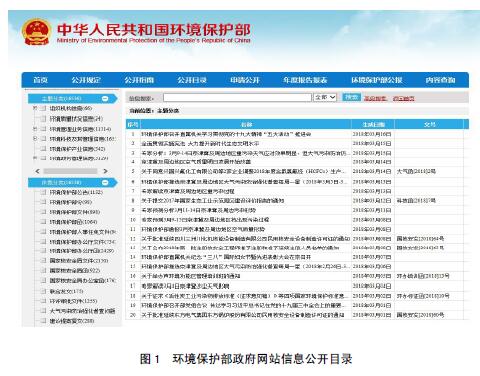Open the 全部 search scope dropdown
Image resolution: width=480 pixels, height=376 pixels.
(x=325, y=97)
